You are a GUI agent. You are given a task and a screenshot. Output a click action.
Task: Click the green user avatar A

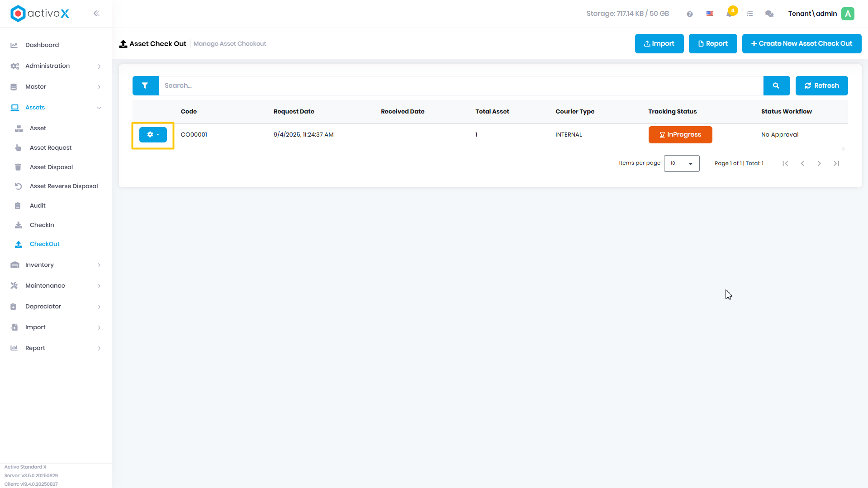tap(848, 14)
